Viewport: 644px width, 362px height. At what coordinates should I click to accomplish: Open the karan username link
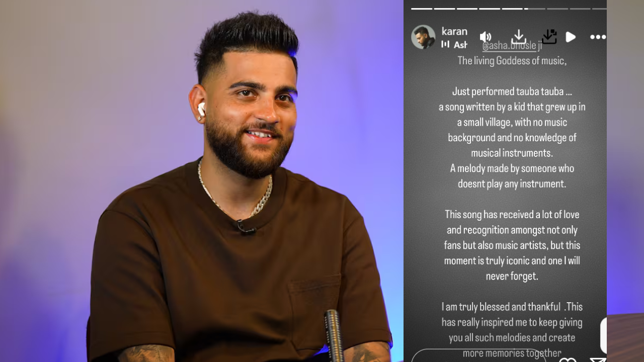(x=454, y=31)
